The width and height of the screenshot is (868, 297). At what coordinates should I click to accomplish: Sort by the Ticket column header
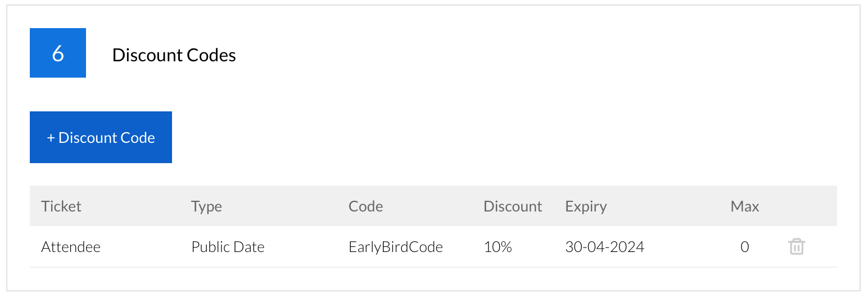(x=61, y=206)
